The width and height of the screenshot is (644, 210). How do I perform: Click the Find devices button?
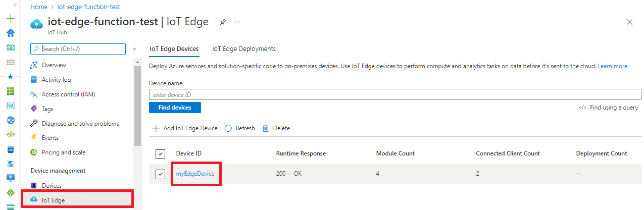pyautogui.click(x=175, y=108)
